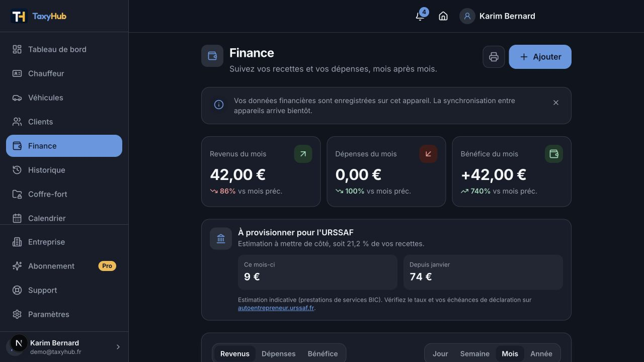Click the Pro badge
Viewport: 644px width, 362px height.
pyautogui.click(x=107, y=266)
